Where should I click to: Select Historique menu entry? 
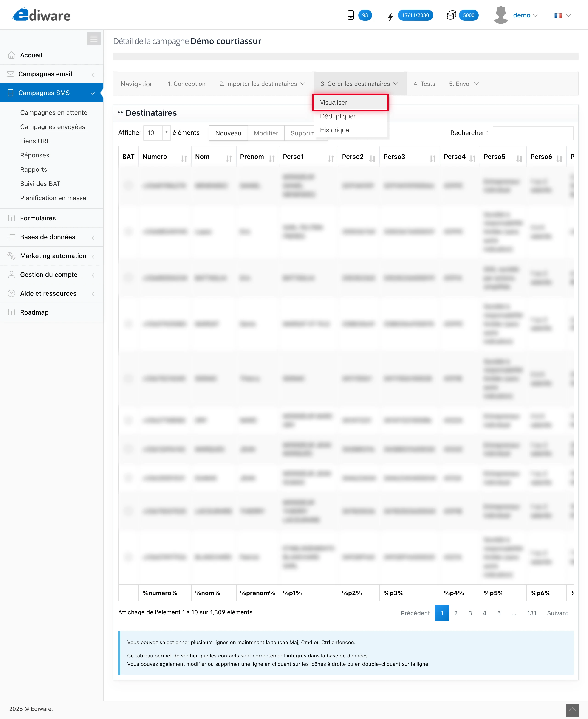[350, 130]
